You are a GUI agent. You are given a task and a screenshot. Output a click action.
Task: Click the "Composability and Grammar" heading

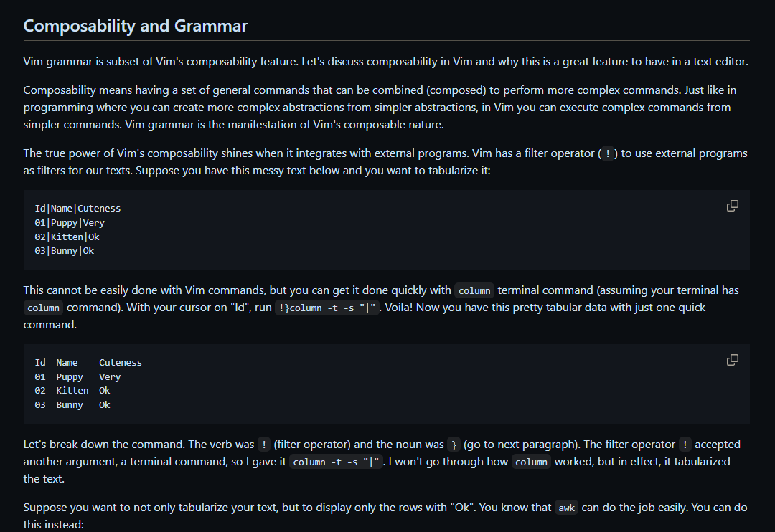(136, 27)
